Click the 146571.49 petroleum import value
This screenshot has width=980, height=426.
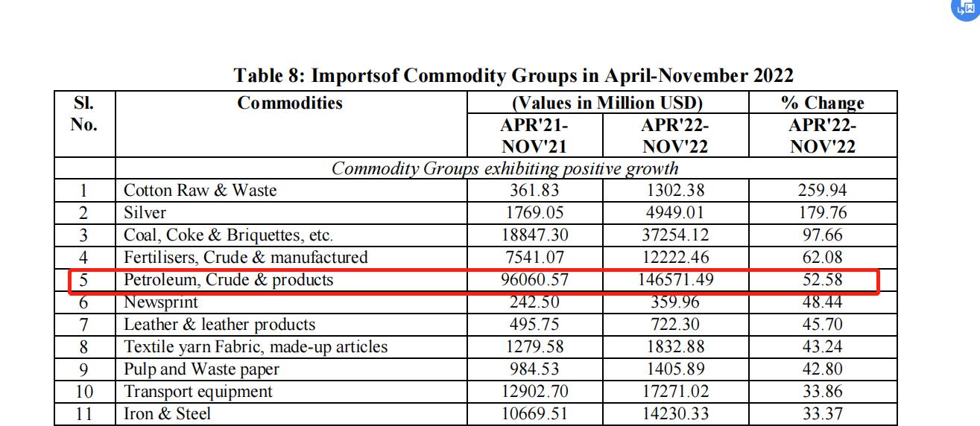coord(675,280)
